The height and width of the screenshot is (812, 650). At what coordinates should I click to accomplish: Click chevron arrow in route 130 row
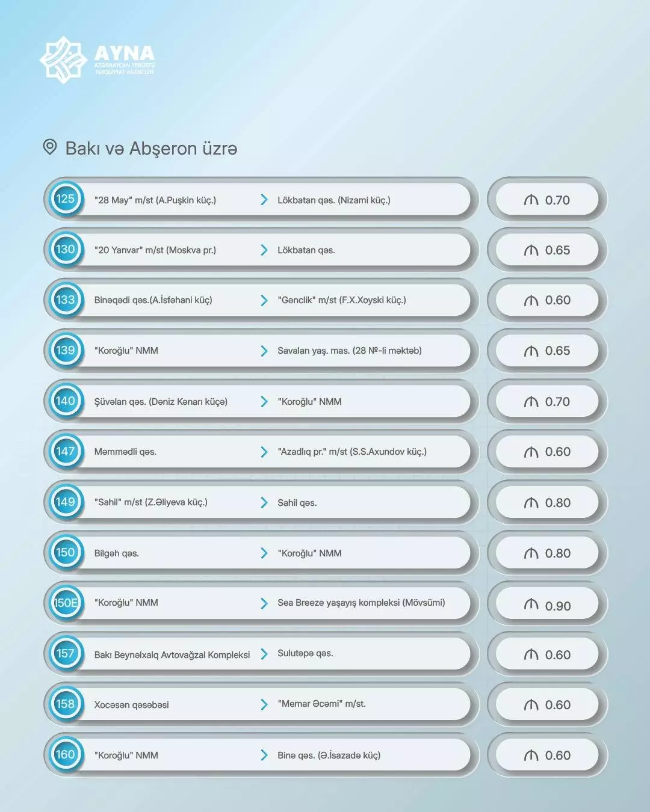click(264, 250)
